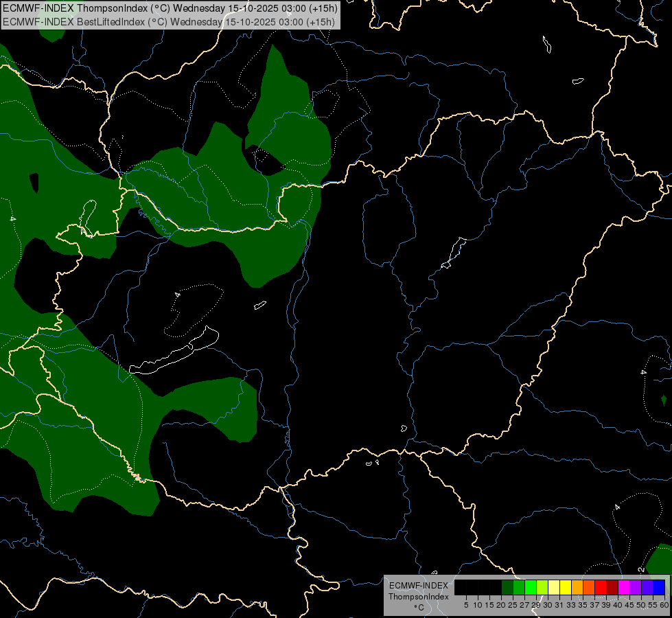Image resolution: width=672 pixels, height=618 pixels.
Task: Click the legend label 'ECMWF-INDEX'
Action: click(419, 586)
